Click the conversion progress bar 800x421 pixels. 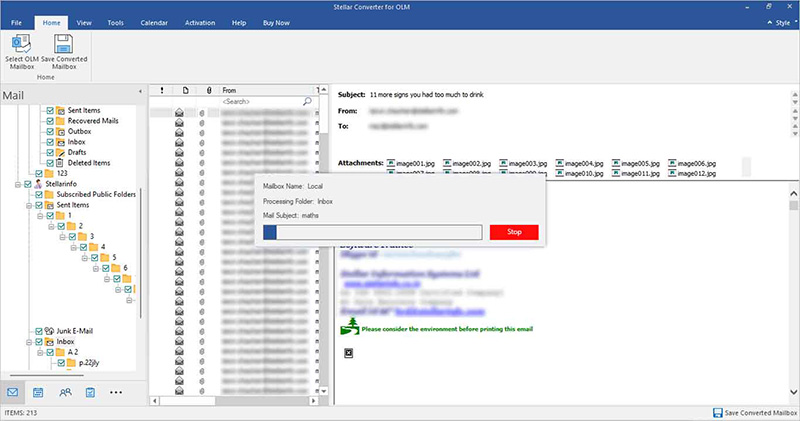[x=372, y=232]
